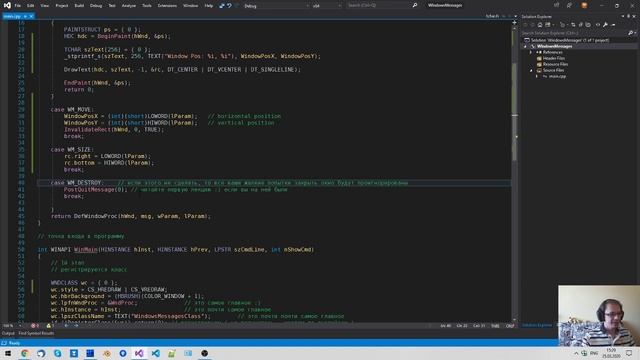Click the Properties wrench icon
Image resolution: width=640 pixels, height=360 pixels.
605,25
